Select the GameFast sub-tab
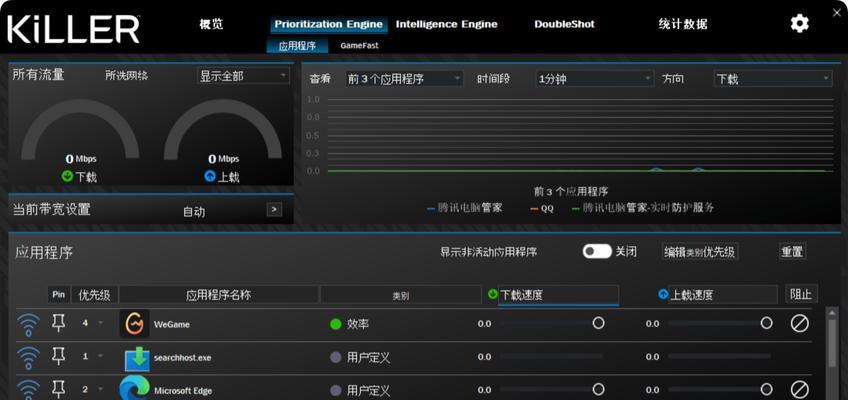This screenshot has width=848, height=400. coord(359,46)
